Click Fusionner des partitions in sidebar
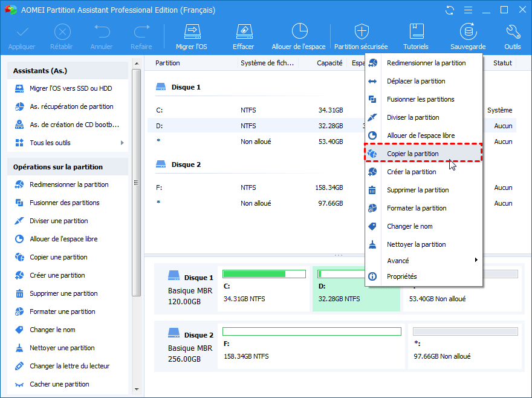Screen dimensions: 532x398 (64, 203)
